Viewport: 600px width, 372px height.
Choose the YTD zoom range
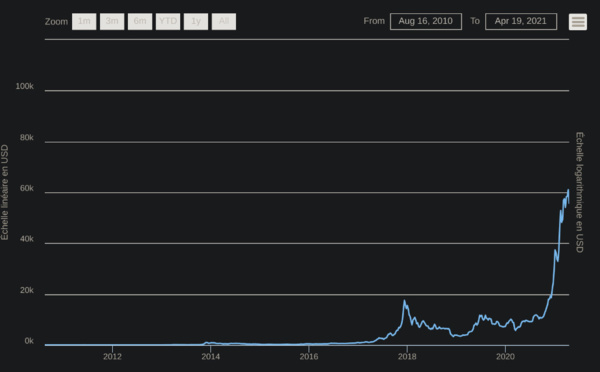[168, 21]
